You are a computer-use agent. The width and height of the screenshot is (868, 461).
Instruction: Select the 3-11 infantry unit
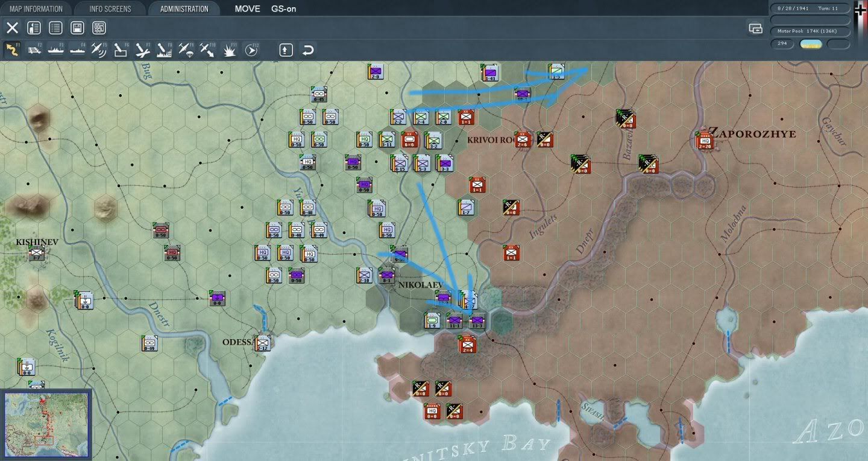(386, 140)
